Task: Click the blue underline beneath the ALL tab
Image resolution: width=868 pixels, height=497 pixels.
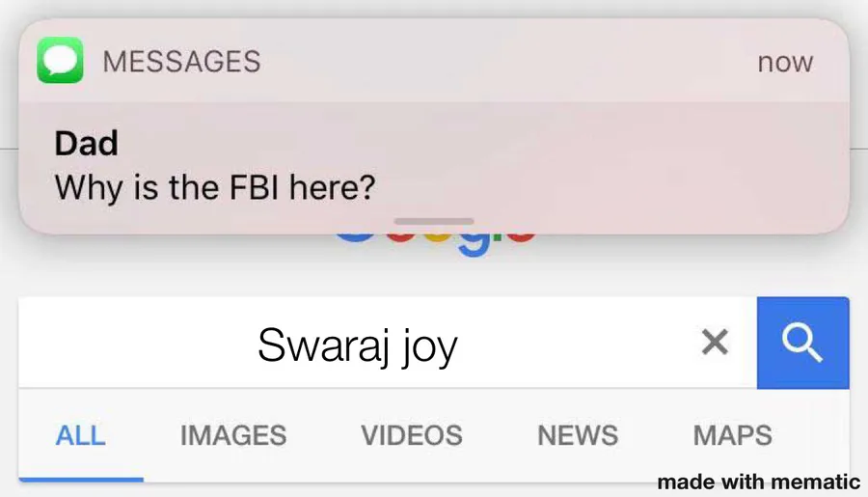Action: [x=81, y=480]
